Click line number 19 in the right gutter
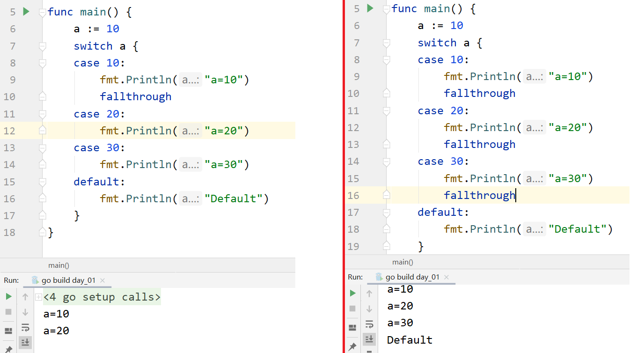Viewport: 644px width, 353px height. coord(354,246)
